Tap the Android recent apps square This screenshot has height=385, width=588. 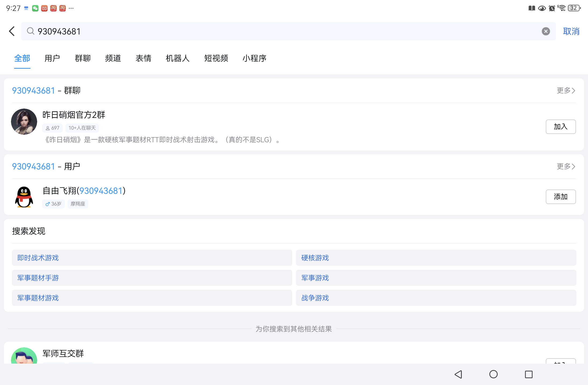coord(529,374)
